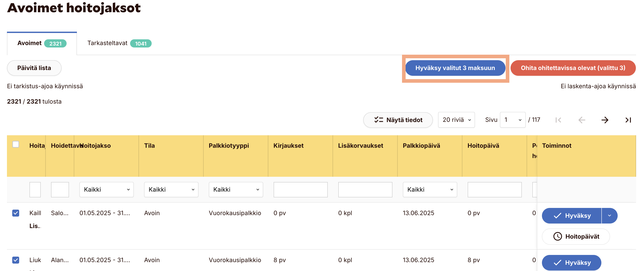Click the red Ohita ohitettavissa olevat button

coord(573,68)
